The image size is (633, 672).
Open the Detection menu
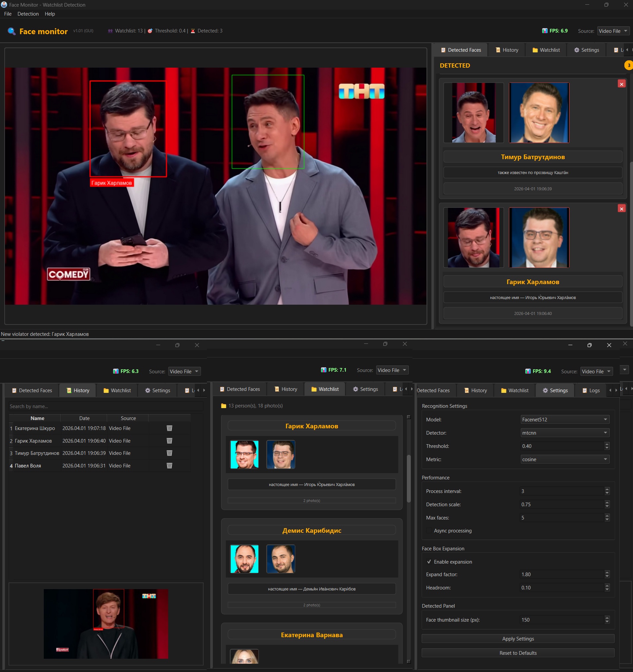(x=28, y=14)
